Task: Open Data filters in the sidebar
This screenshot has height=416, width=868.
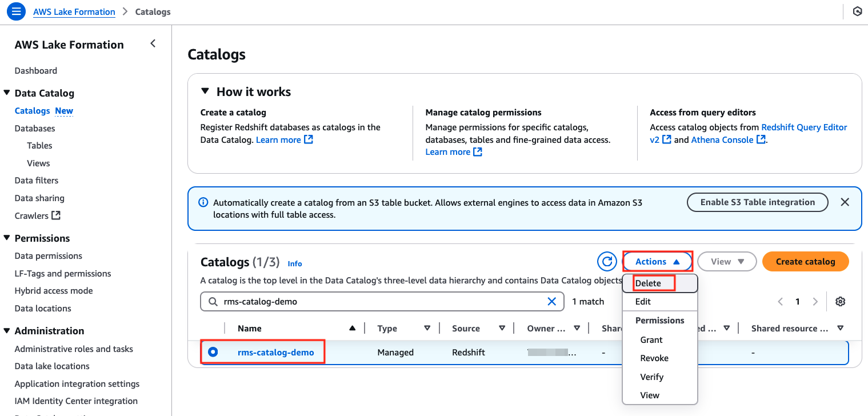Action: pos(37,181)
